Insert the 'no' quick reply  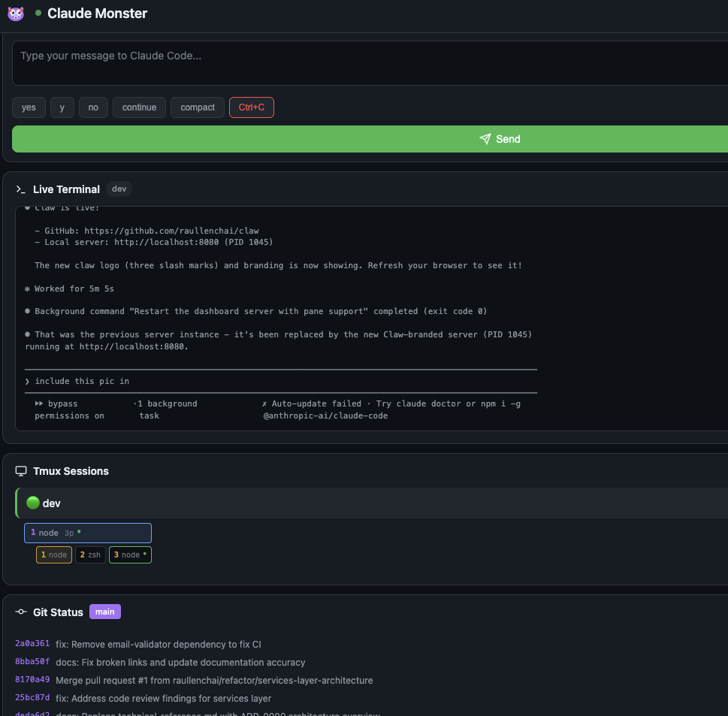click(x=93, y=107)
